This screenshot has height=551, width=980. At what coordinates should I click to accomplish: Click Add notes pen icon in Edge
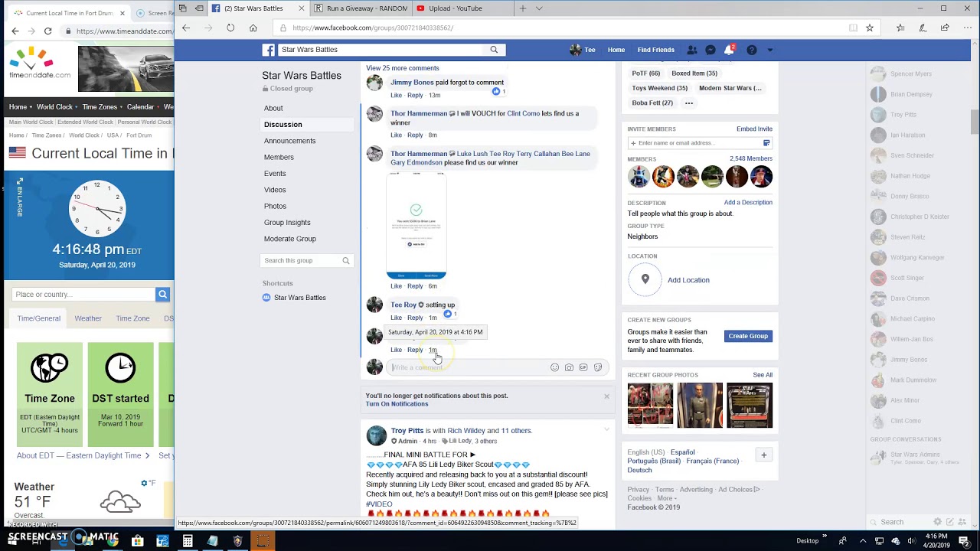pos(923,28)
